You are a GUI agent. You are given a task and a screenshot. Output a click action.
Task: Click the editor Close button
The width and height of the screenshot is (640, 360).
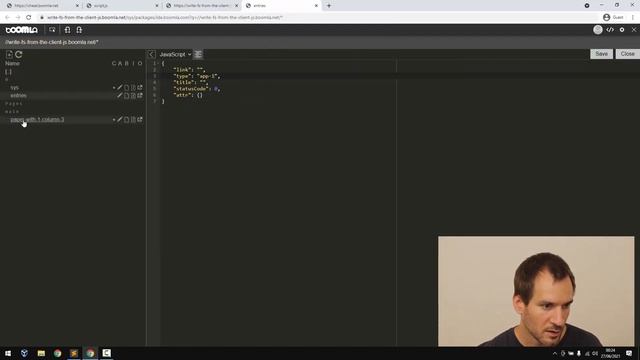point(627,54)
